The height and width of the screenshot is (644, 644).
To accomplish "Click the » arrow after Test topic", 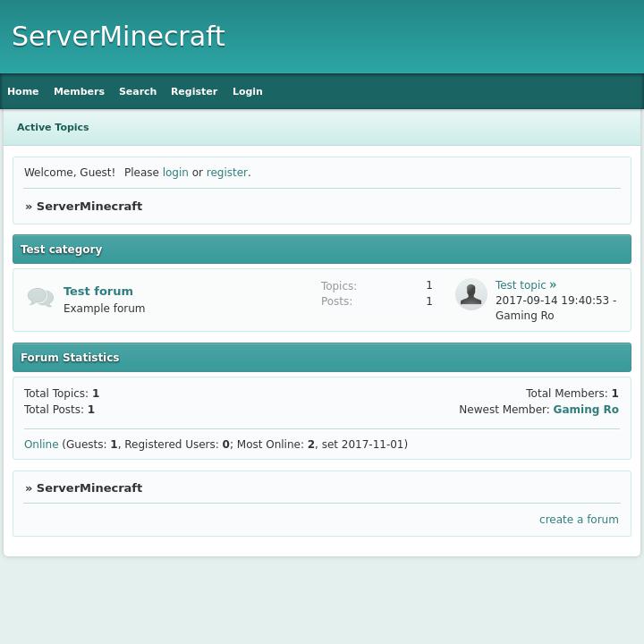I will 553,285.
